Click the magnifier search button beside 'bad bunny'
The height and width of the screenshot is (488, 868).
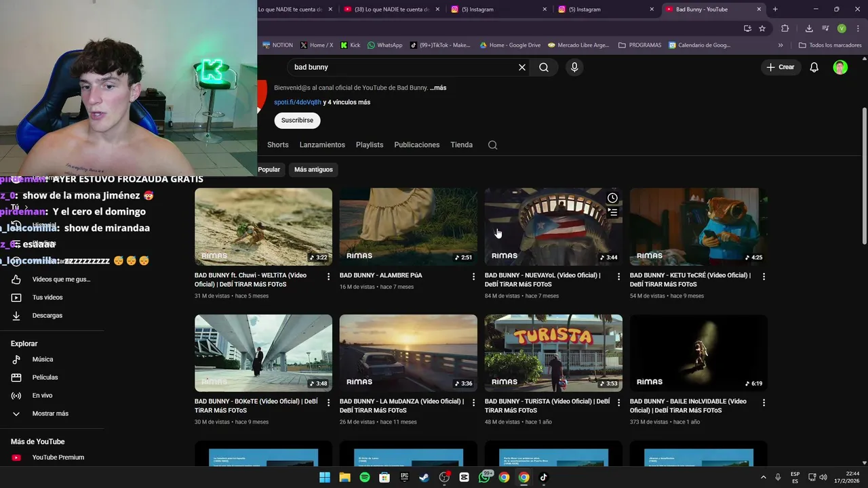click(544, 67)
